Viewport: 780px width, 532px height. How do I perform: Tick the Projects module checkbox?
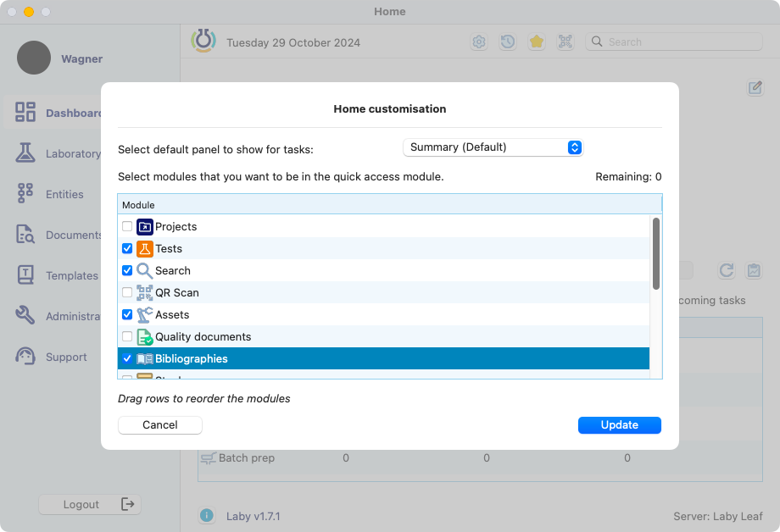(127, 227)
